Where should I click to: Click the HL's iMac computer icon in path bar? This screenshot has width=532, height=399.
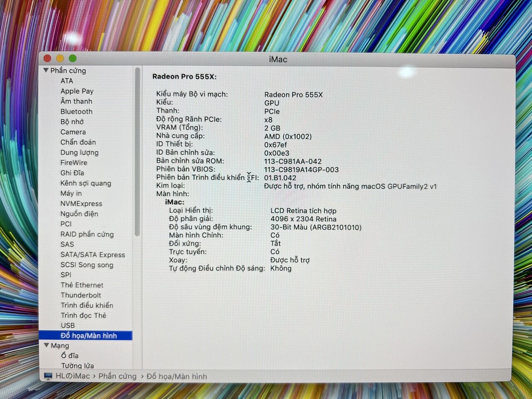pyautogui.click(x=48, y=376)
